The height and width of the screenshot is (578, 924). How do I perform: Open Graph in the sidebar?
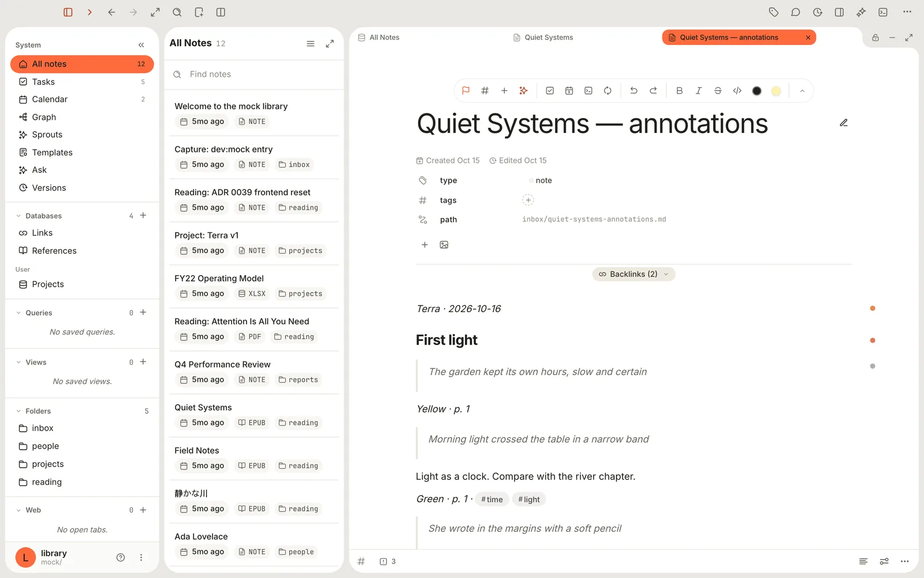(82, 117)
